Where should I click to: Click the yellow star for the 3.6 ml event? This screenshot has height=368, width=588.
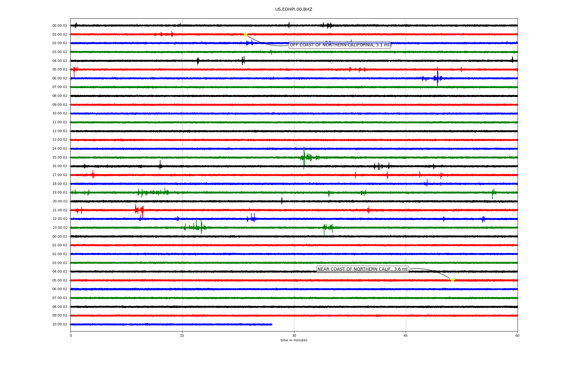452,280
